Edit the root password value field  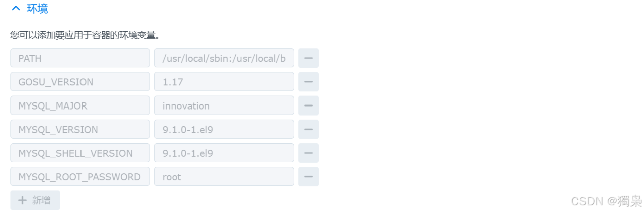[224, 176]
